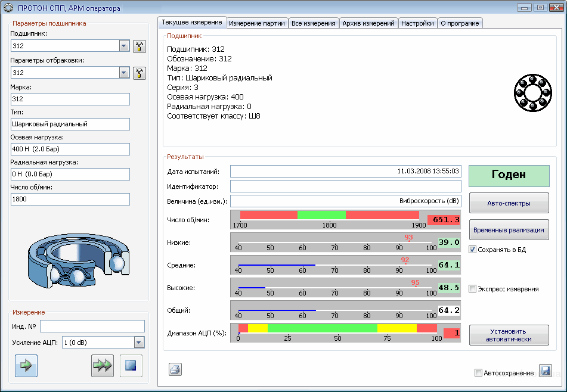Start single measurement with green arrow button
Viewport: 567px width, 392px height.
26,366
